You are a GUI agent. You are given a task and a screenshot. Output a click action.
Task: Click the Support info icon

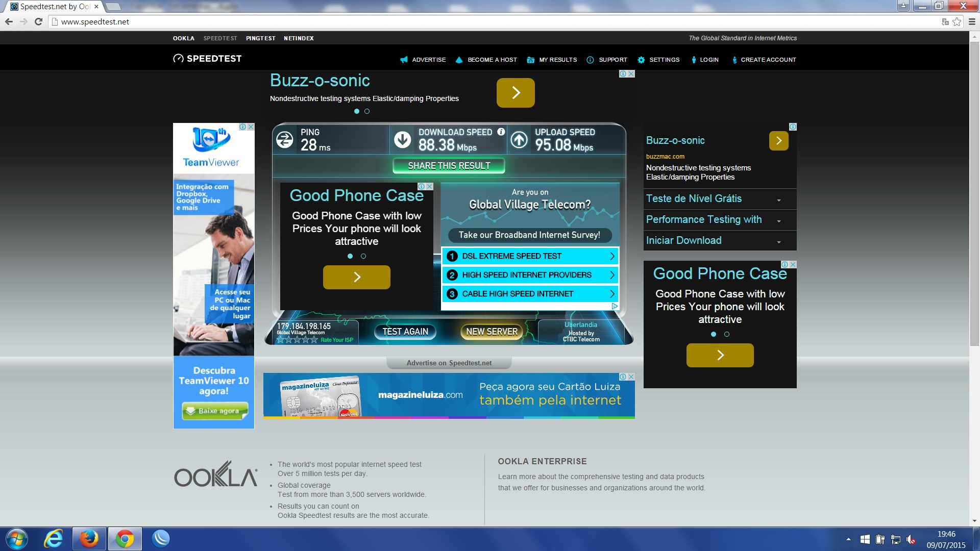590,60
